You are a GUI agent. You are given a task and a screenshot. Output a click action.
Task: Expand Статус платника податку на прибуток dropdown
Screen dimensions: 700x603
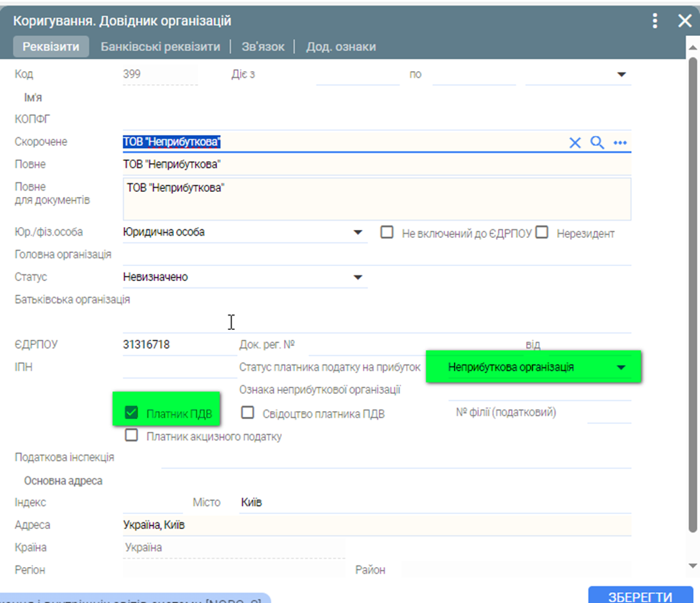[x=622, y=367]
